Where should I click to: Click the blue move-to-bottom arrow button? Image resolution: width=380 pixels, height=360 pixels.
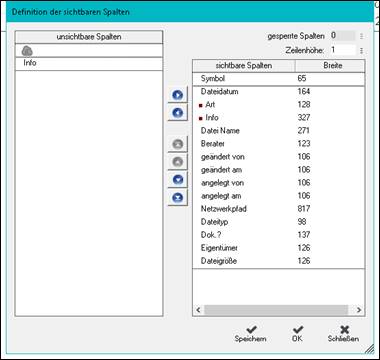[178, 198]
